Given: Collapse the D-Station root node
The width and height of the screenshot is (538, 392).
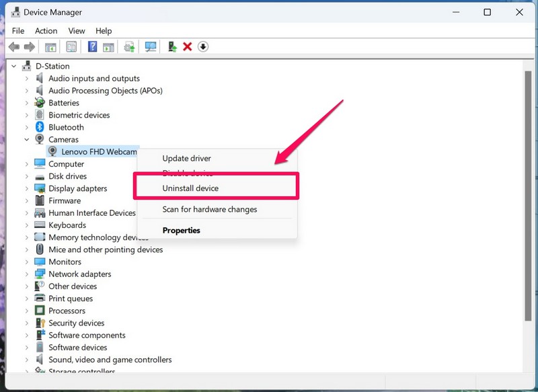Looking at the screenshot, I should (14, 67).
